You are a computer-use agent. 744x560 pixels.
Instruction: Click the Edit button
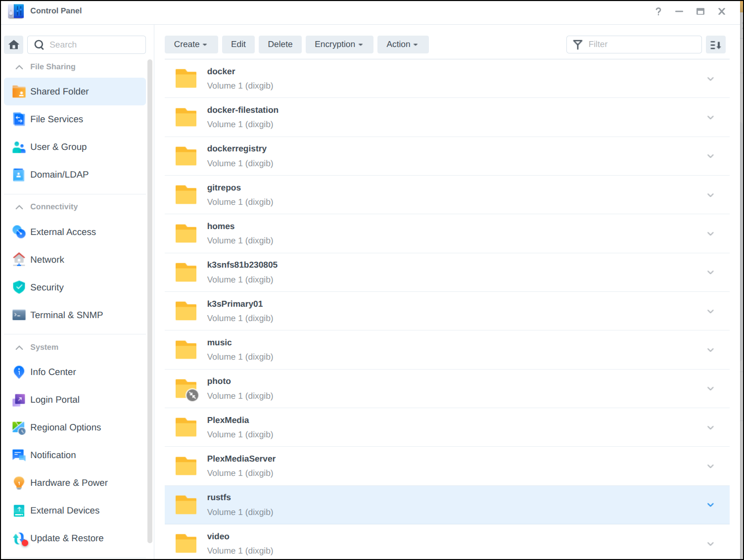tap(238, 45)
